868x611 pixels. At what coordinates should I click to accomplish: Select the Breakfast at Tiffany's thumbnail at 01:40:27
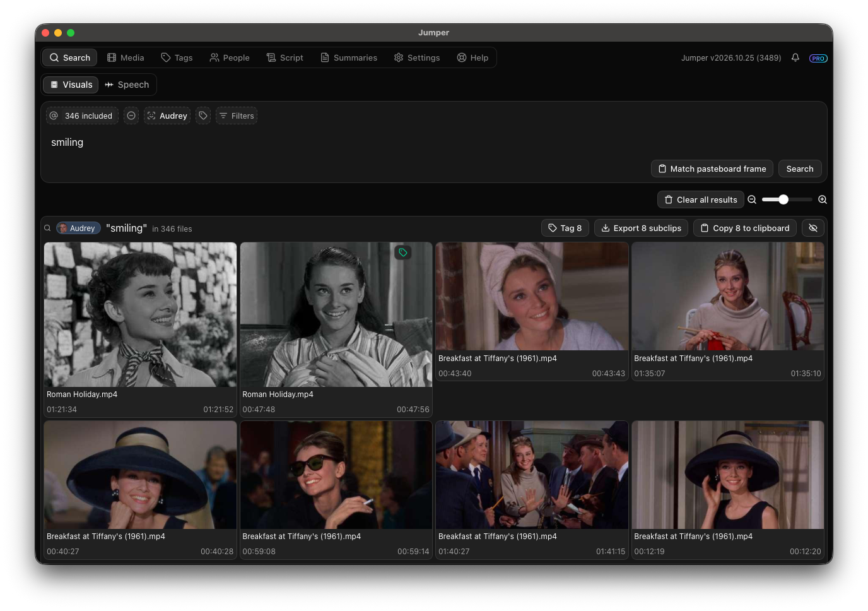(x=532, y=475)
